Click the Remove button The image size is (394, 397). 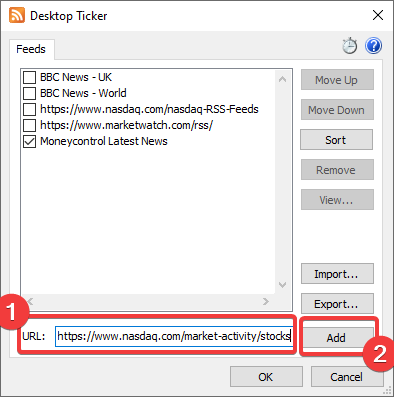(337, 170)
